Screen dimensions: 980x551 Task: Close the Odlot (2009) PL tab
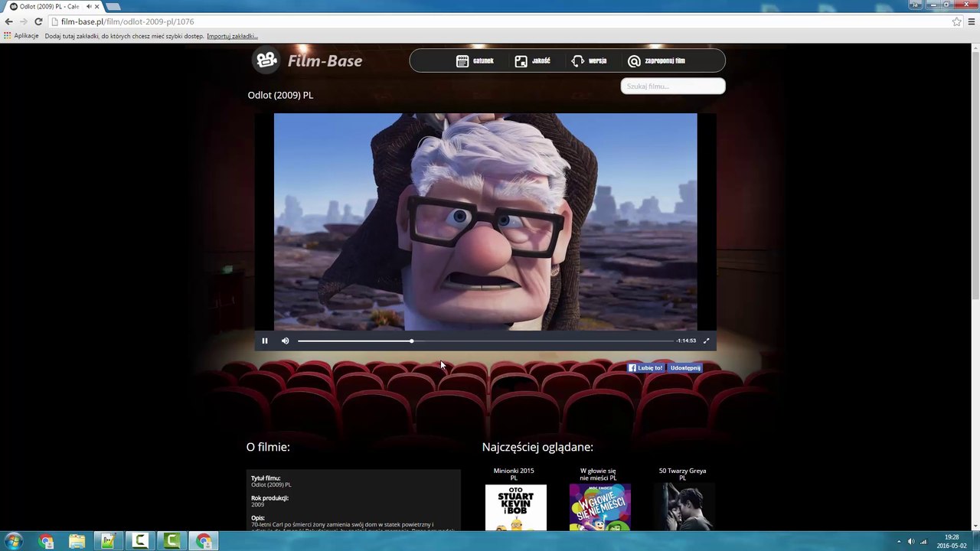point(97,6)
